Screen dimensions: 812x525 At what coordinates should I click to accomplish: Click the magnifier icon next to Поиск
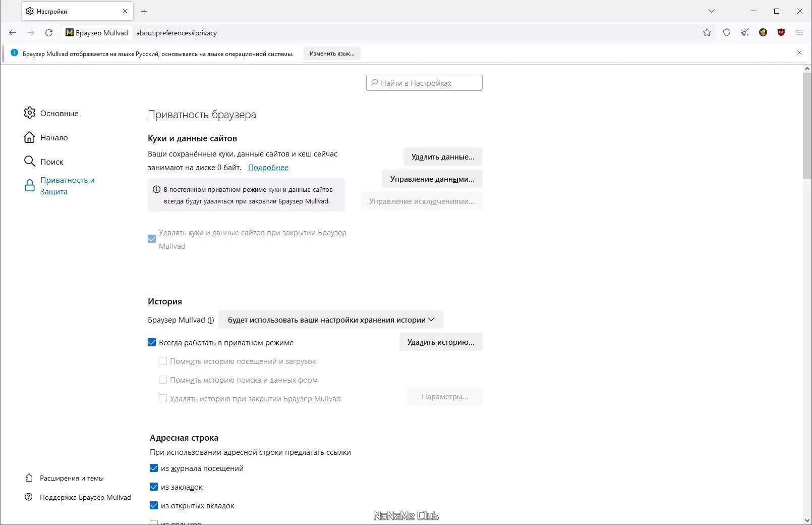pos(30,161)
